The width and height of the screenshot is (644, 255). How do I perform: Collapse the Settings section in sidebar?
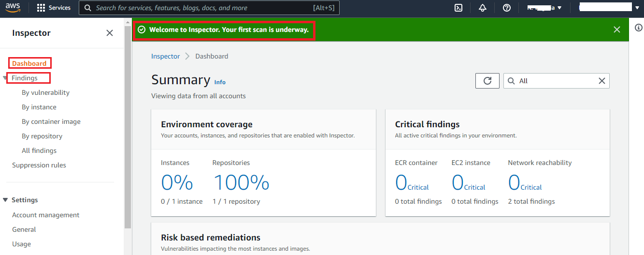(5, 200)
